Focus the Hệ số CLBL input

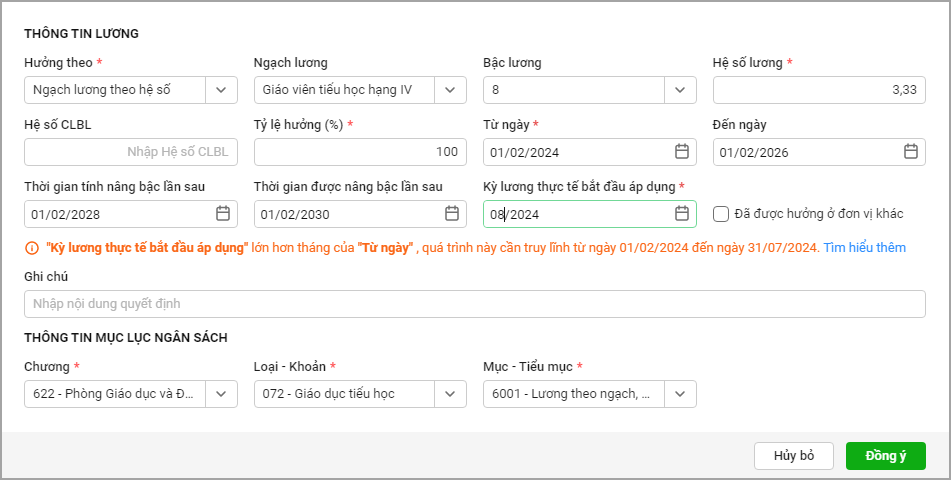pos(130,152)
